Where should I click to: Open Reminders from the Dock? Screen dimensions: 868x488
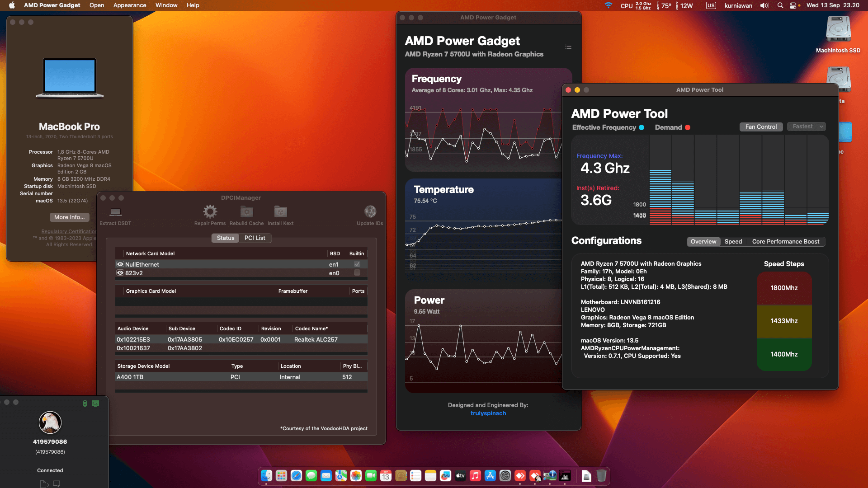click(415, 476)
